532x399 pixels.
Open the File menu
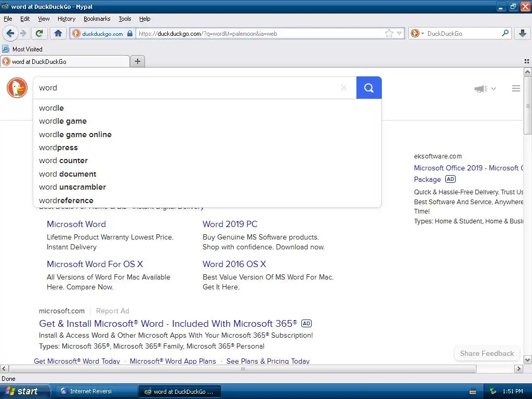8,19
